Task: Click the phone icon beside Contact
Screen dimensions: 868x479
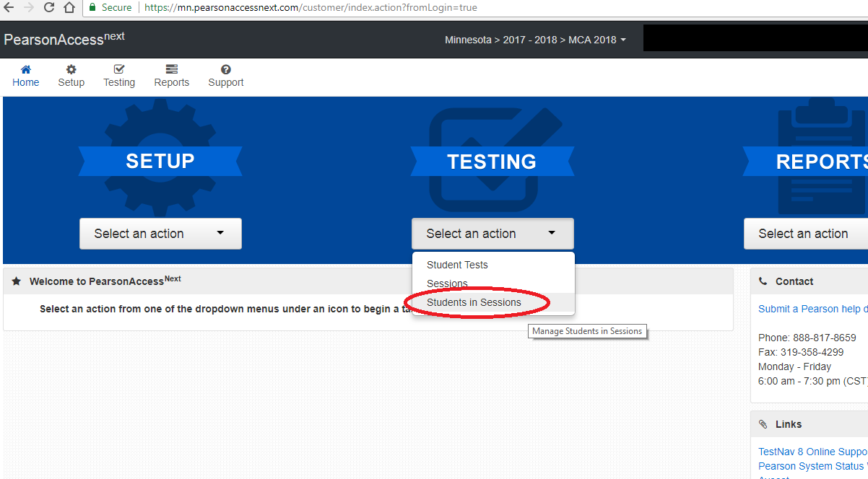Action: pyautogui.click(x=763, y=281)
